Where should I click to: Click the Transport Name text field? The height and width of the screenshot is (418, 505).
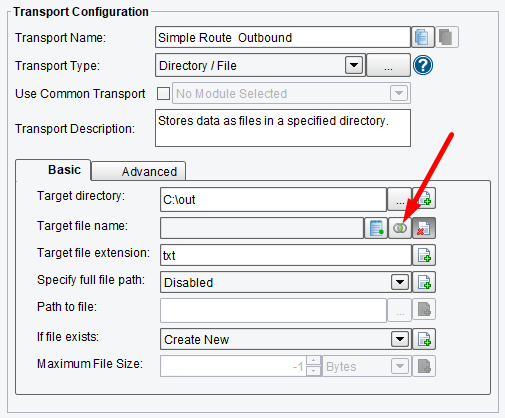coord(283,37)
